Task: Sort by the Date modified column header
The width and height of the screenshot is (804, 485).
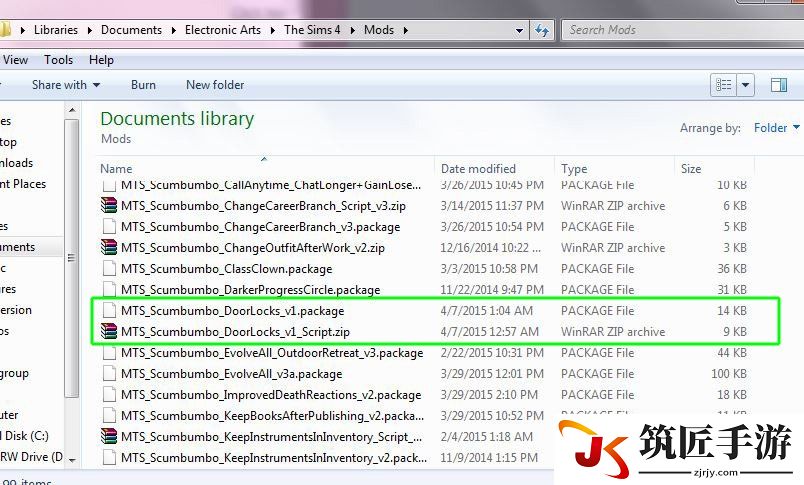Action: click(478, 169)
